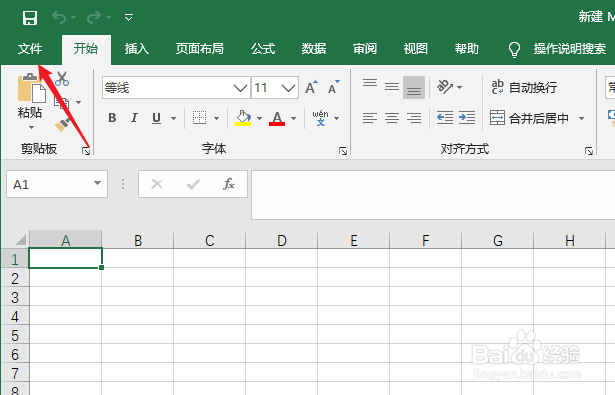Image resolution: width=615 pixels, height=395 pixels.
Task: Select Center horizontal align icon
Action: click(392, 118)
